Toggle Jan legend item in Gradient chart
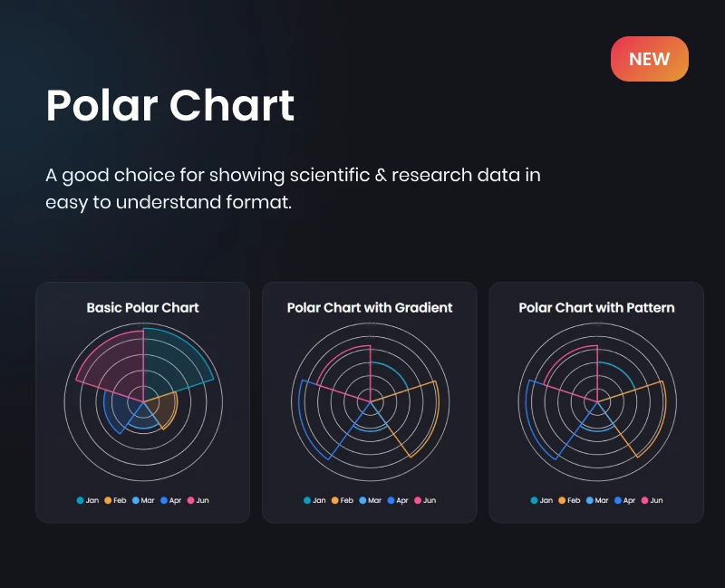The height and width of the screenshot is (588, 725). coord(314,500)
